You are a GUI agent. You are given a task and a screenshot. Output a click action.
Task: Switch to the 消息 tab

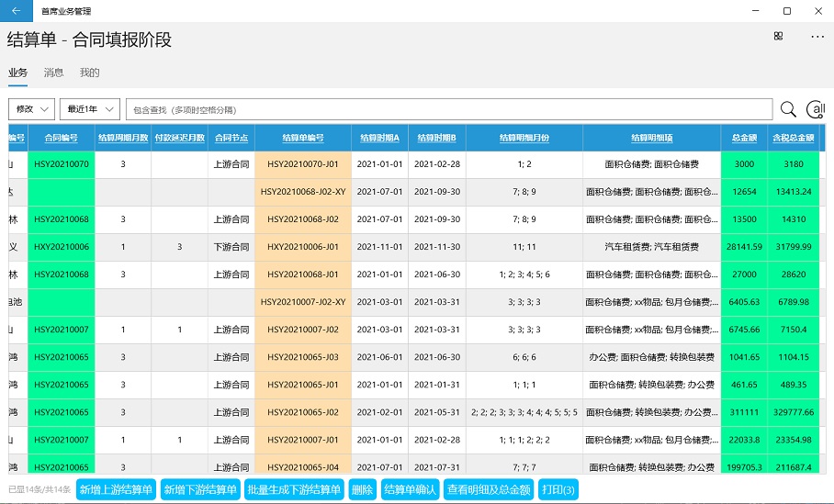[x=53, y=73]
